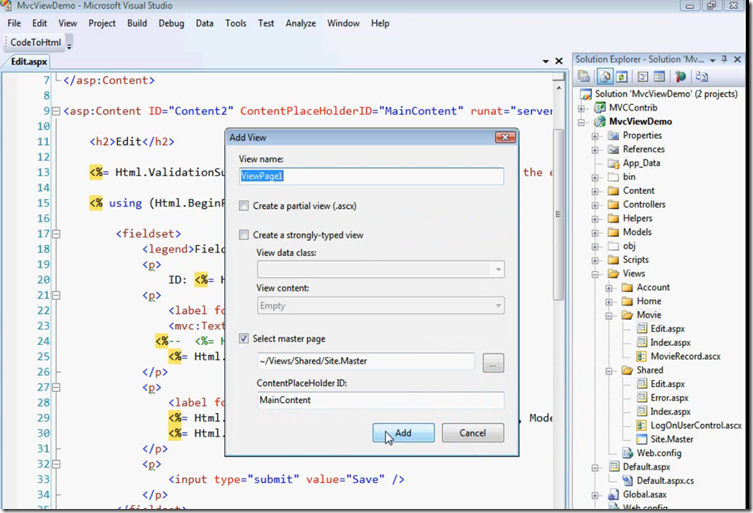Image resolution: width=753 pixels, height=513 pixels.
Task: Open the Debug menu
Action: point(171,23)
